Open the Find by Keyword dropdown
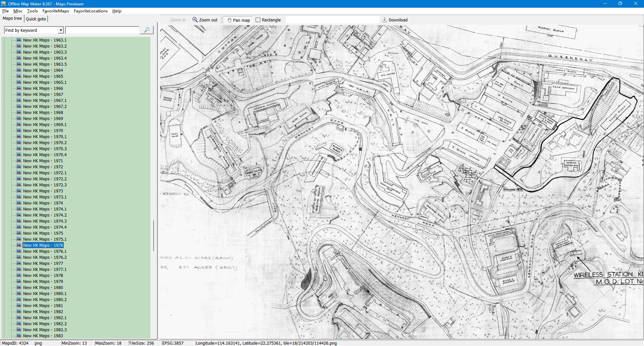The width and height of the screenshot is (644, 346). [x=61, y=30]
